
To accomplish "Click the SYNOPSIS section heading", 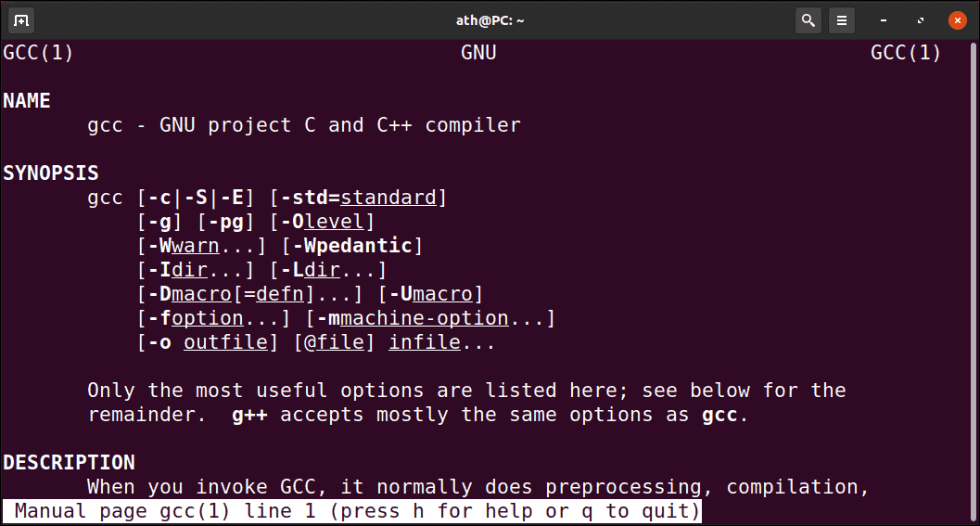I will [51, 173].
